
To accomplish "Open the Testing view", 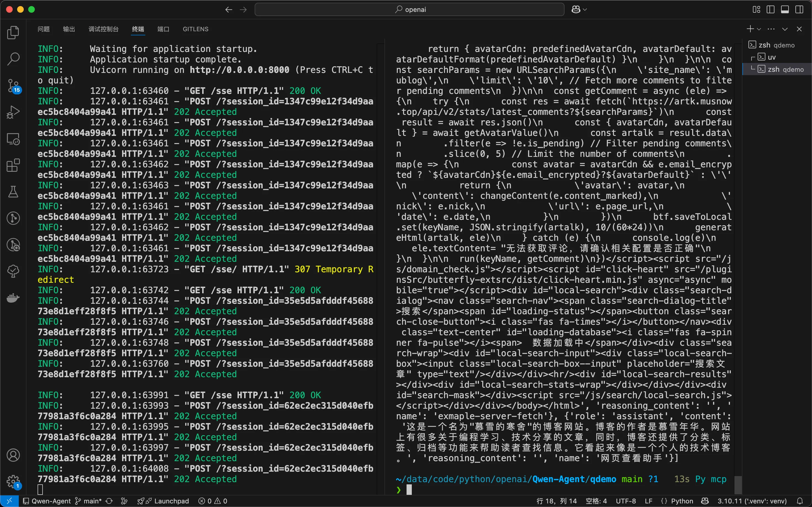I will pyautogui.click(x=14, y=191).
